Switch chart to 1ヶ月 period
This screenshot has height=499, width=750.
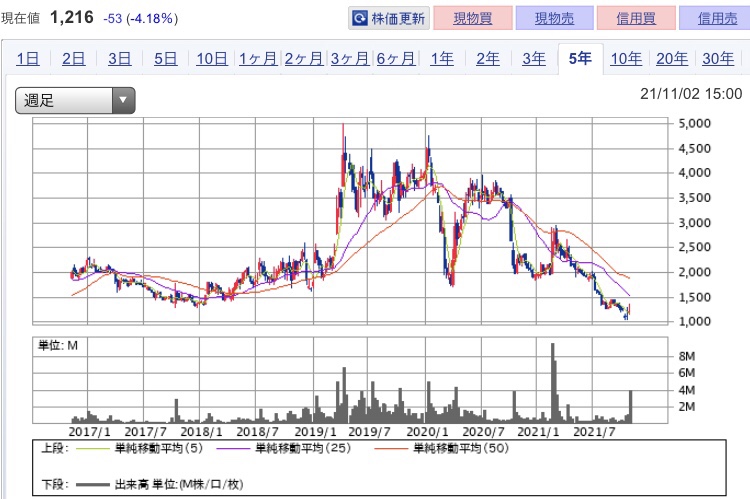[x=258, y=59]
